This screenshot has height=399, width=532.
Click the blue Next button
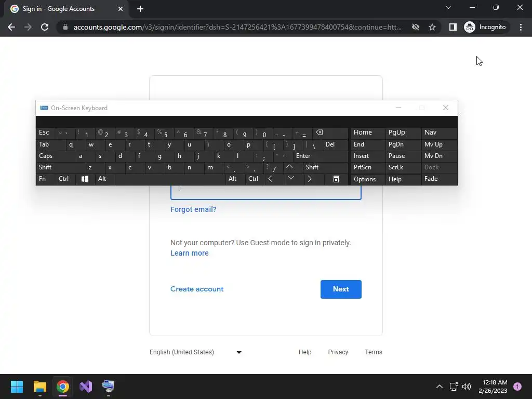click(341, 289)
